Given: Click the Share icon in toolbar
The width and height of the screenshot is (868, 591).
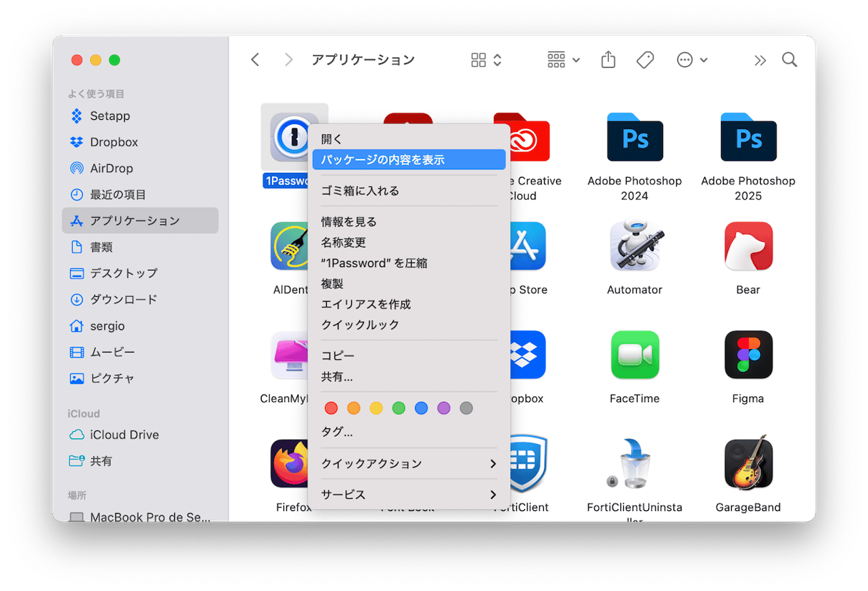Looking at the screenshot, I should pos(608,60).
